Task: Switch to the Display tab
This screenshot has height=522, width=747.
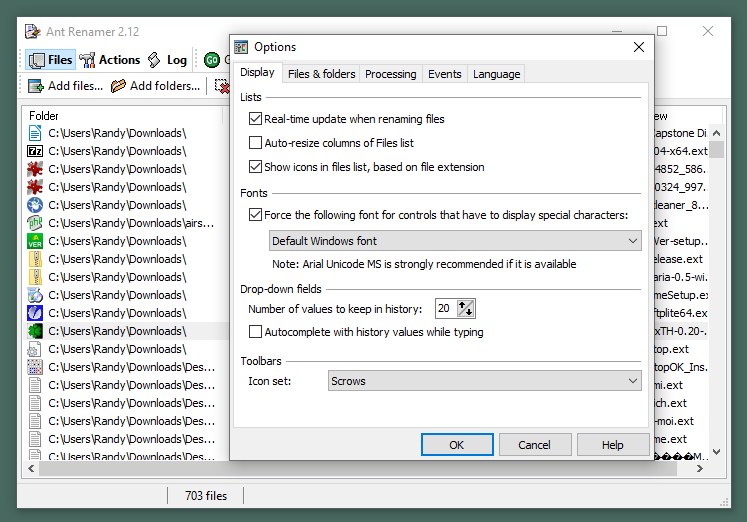Action: coord(257,72)
